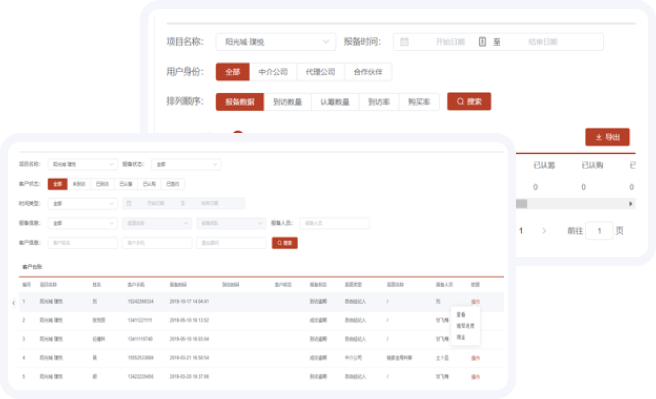Click the red 操作 link in row 4
Image resolution: width=656 pixels, height=399 pixels.
(475, 358)
